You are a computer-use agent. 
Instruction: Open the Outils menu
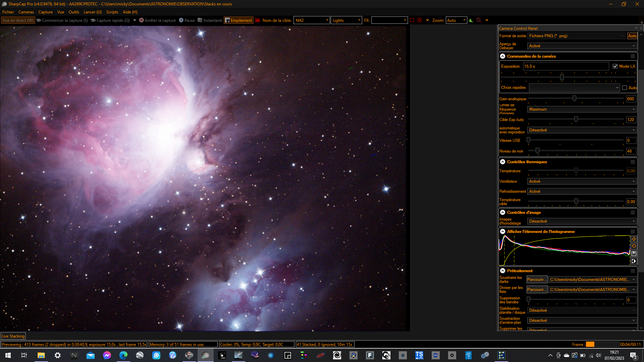(x=74, y=12)
